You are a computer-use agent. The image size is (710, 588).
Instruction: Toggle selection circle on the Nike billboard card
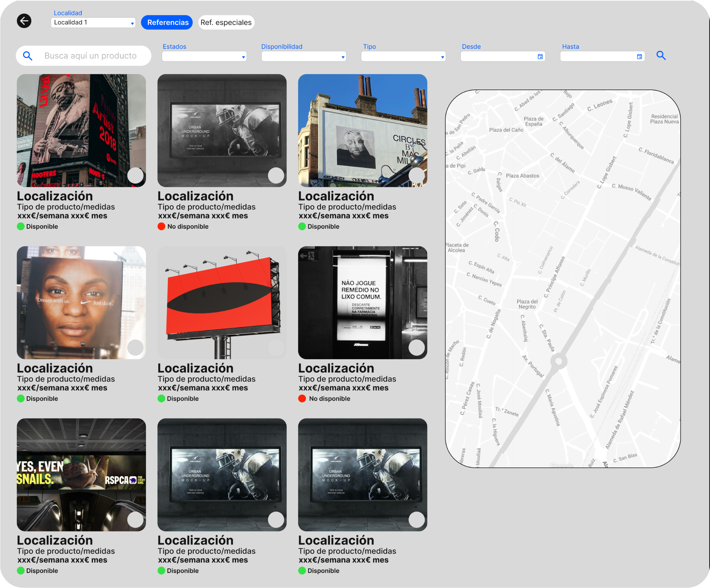(x=135, y=347)
